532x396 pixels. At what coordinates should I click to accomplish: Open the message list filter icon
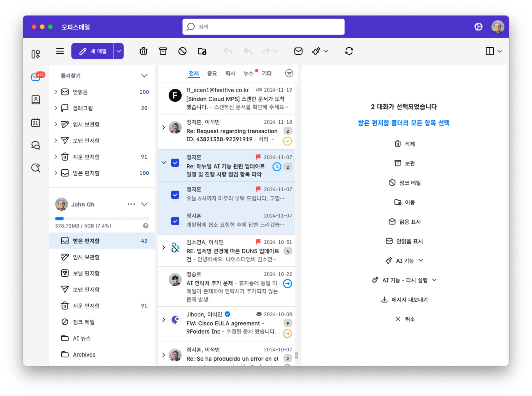(x=289, y=73)
